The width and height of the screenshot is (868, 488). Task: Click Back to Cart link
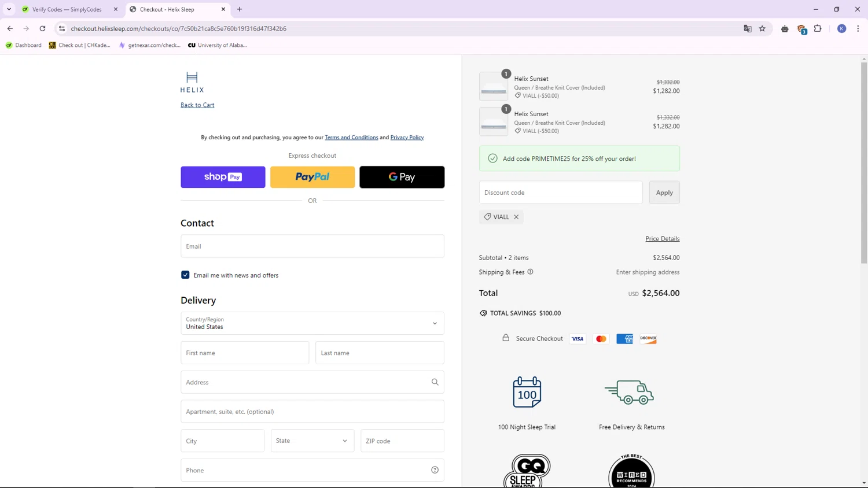point(197,105)
